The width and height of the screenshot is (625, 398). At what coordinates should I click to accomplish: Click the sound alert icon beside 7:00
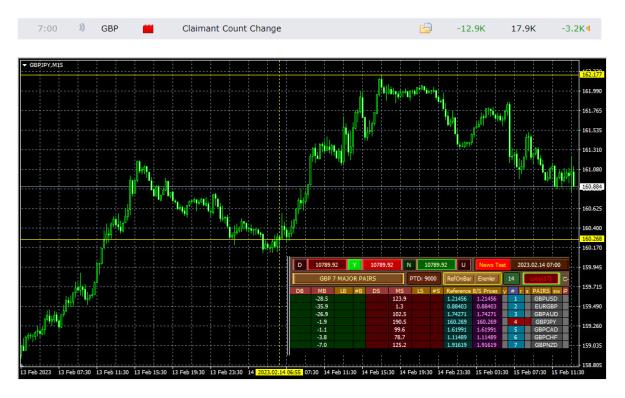click(82, 28)
